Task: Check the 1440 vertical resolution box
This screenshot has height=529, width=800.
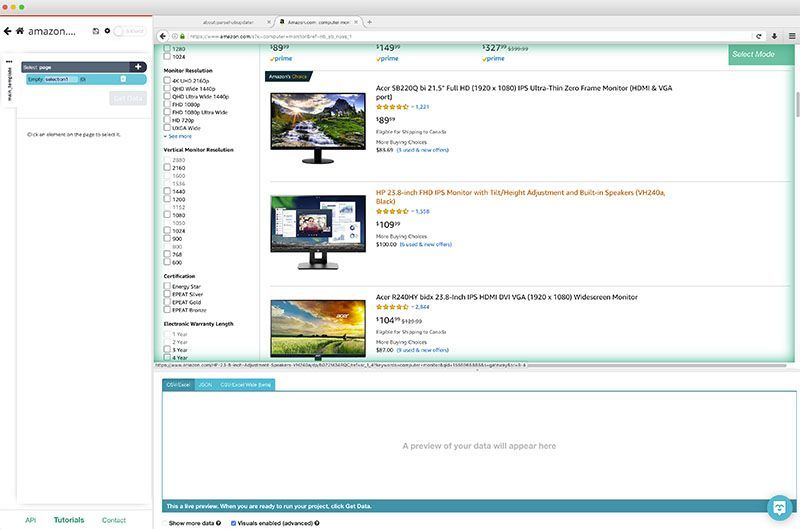Action: click(167, 191)
